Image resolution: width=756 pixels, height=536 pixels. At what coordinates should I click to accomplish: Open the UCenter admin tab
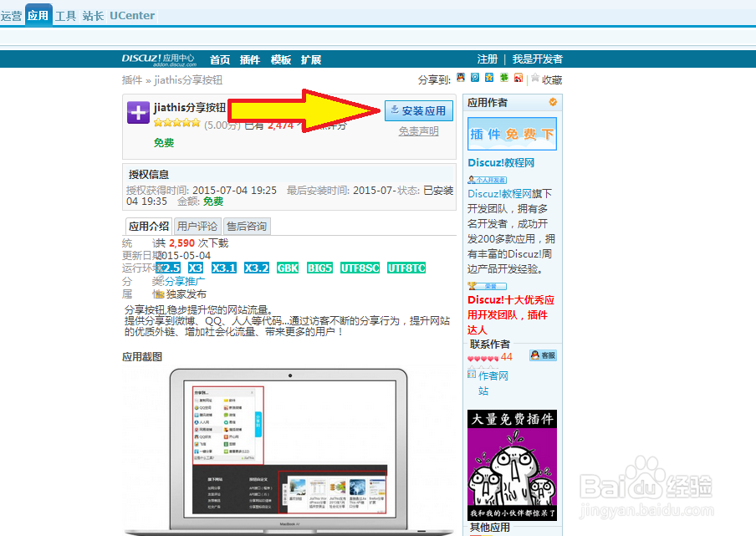[x=132, y=16]
